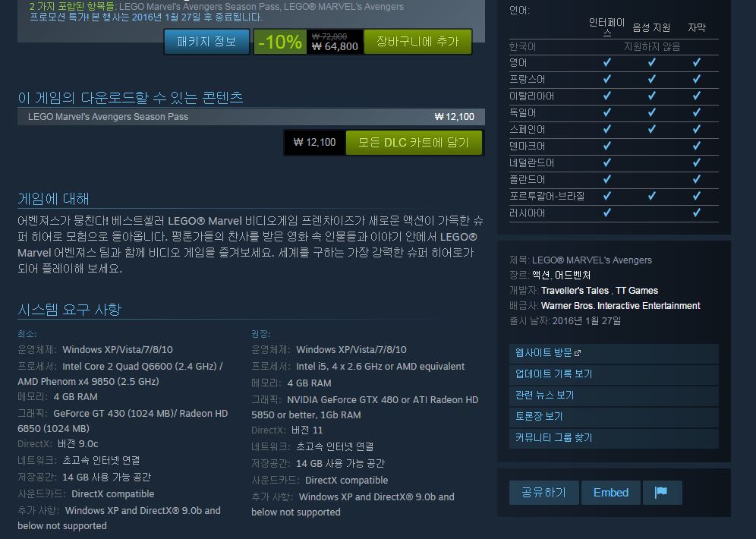Click the 이탈리아어 language row label

click(532, 96)
